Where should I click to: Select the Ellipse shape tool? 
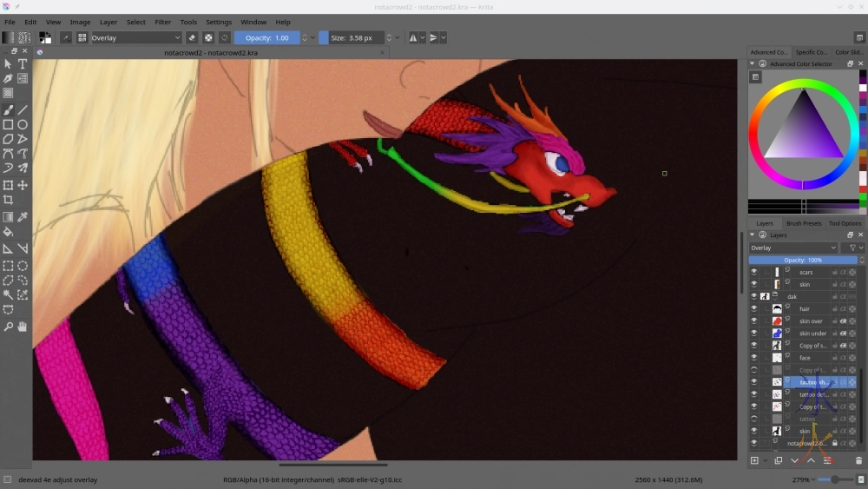(23, 124)
